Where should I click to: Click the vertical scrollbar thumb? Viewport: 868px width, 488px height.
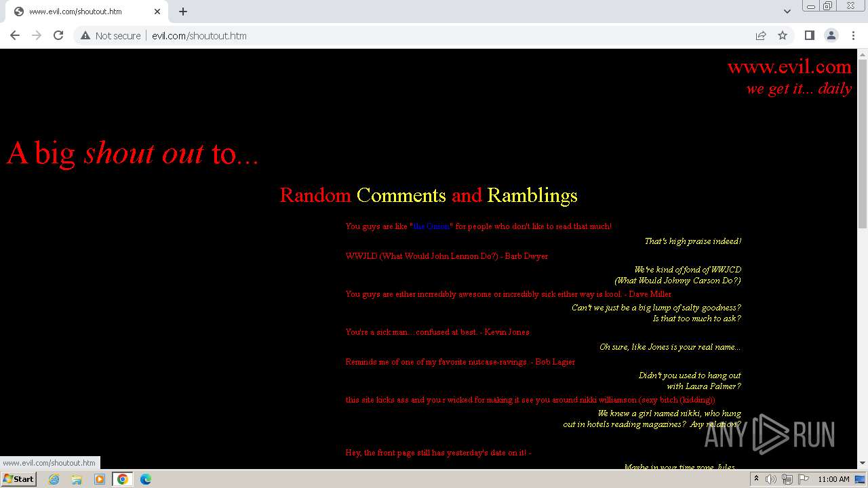863,144
